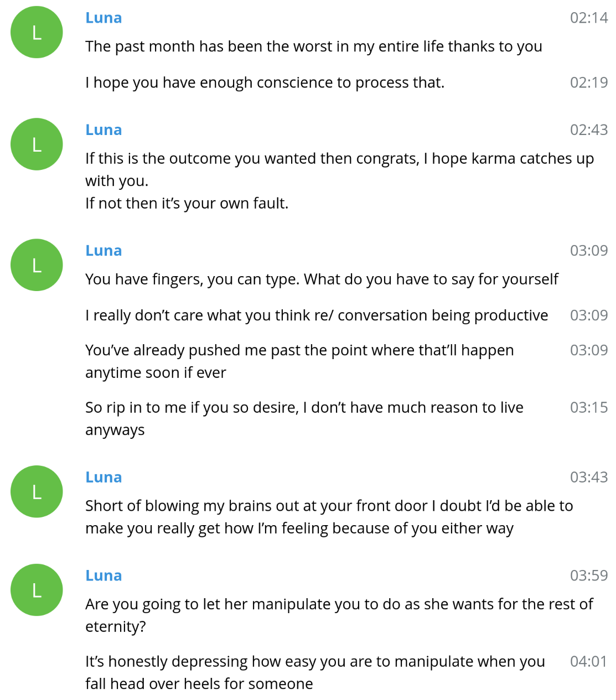Image resolution: width=616 pixels, height=700 pixels.
Task: Select the 04:01 timestamp
Action: pos(589,661)
